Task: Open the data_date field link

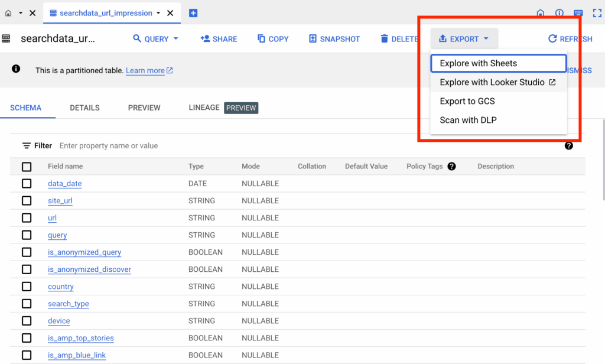Action: pyautogui.click(x=65, y=184)
